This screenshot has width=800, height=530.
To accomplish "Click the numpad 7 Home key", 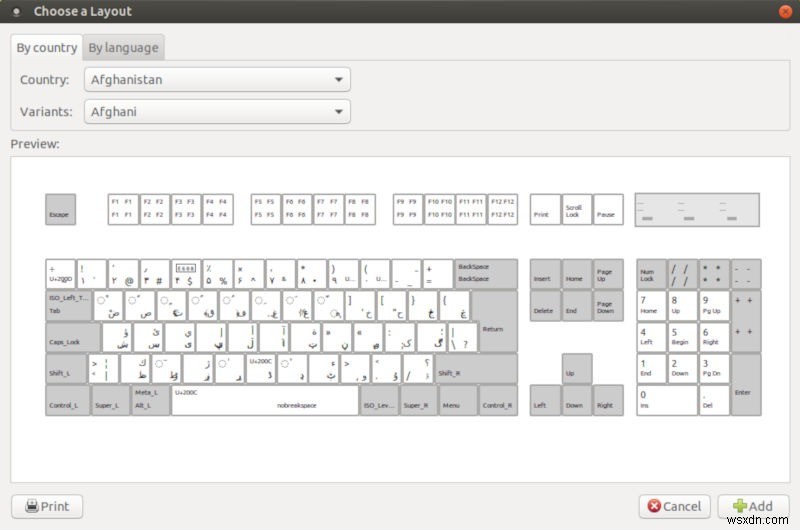I will (x=652, y=306).
